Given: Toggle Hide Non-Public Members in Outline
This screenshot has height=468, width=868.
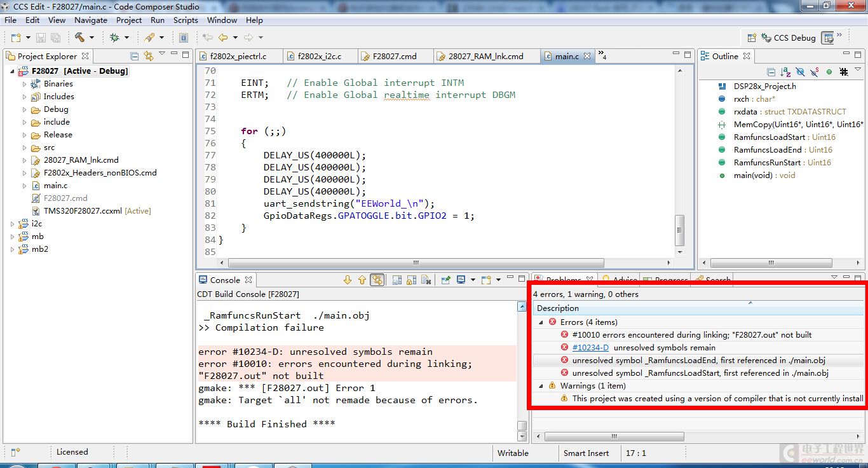Looking at the screenshot, I should coord(829,72).
